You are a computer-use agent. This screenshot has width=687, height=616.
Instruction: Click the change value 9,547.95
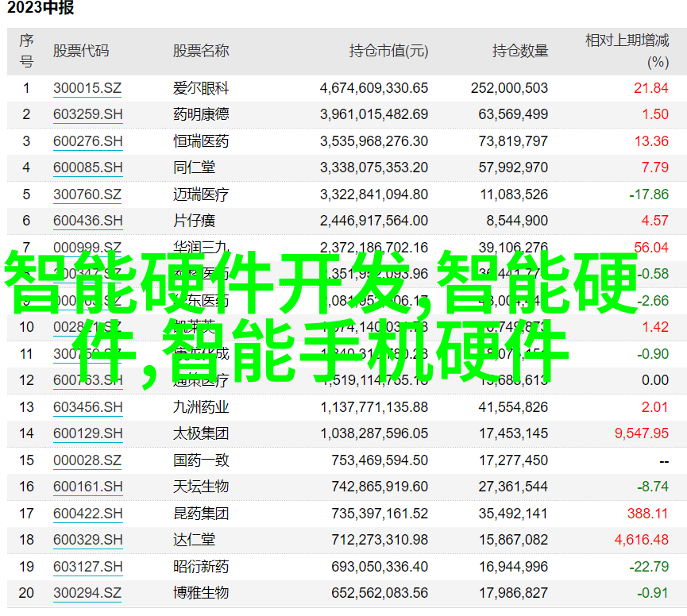tap(642, 433)
